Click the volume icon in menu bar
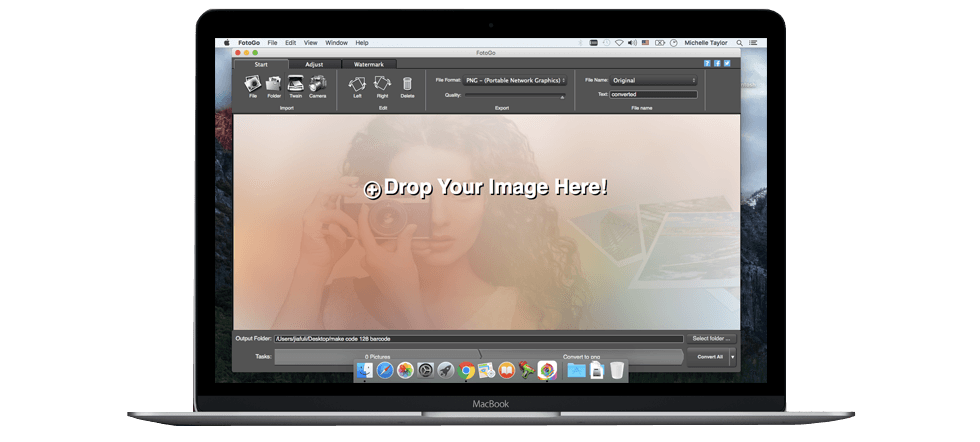 pyautogui.click(x=632, y=43)
